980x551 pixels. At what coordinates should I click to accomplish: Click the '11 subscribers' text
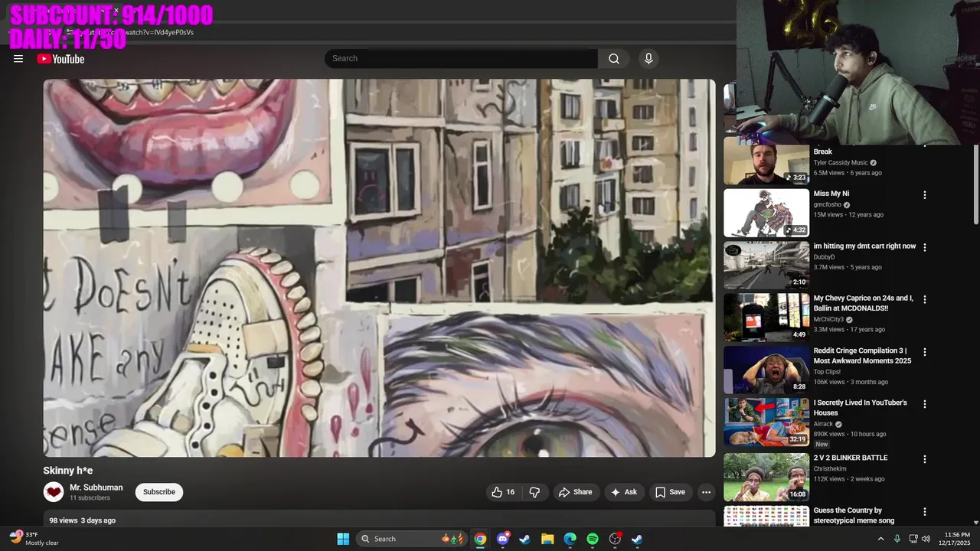(x=90, y=498)
